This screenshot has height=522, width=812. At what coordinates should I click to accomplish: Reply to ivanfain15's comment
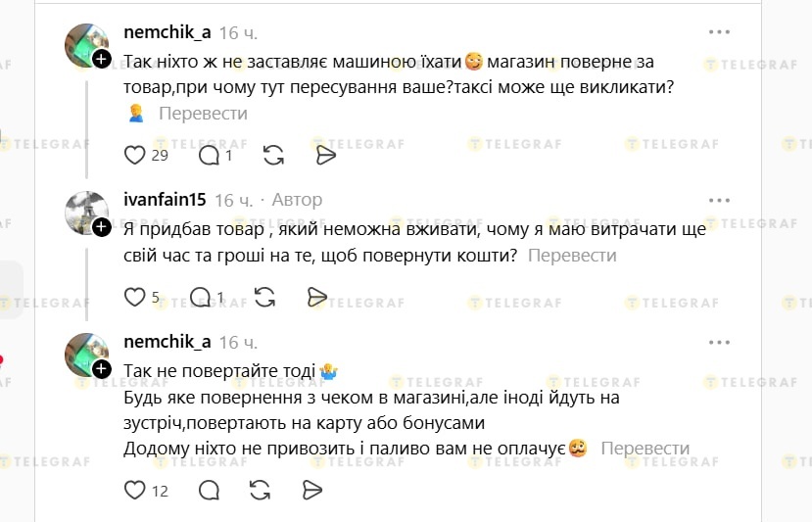pos(200,297)
